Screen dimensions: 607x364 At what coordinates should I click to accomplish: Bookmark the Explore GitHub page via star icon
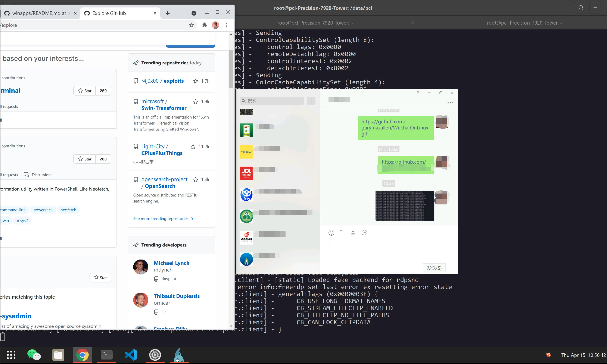191,25
